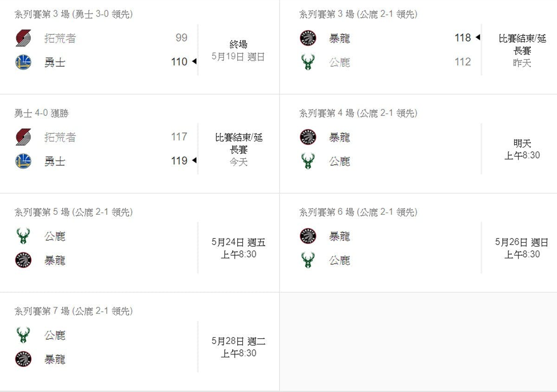Click the Raptors logo in the Game 7 card
Viewport: 557px width, 392px height.
pyautogui.click(x=23, y=359)
